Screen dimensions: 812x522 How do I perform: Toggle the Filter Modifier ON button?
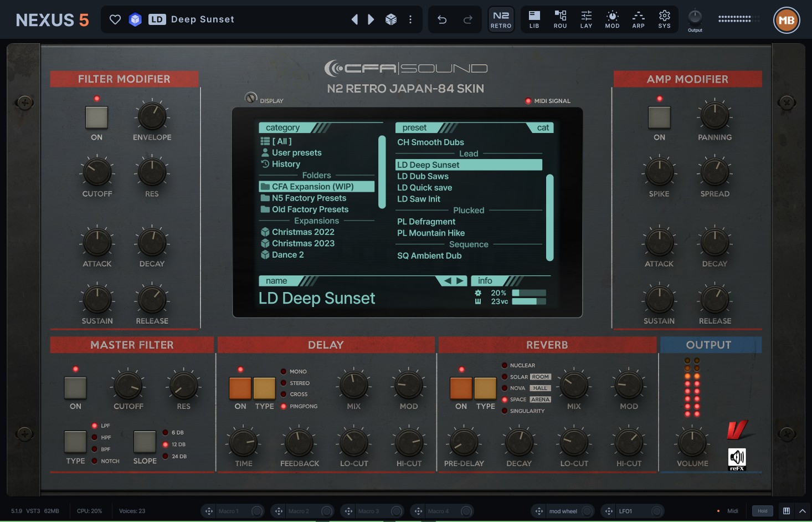coord(96,117)
